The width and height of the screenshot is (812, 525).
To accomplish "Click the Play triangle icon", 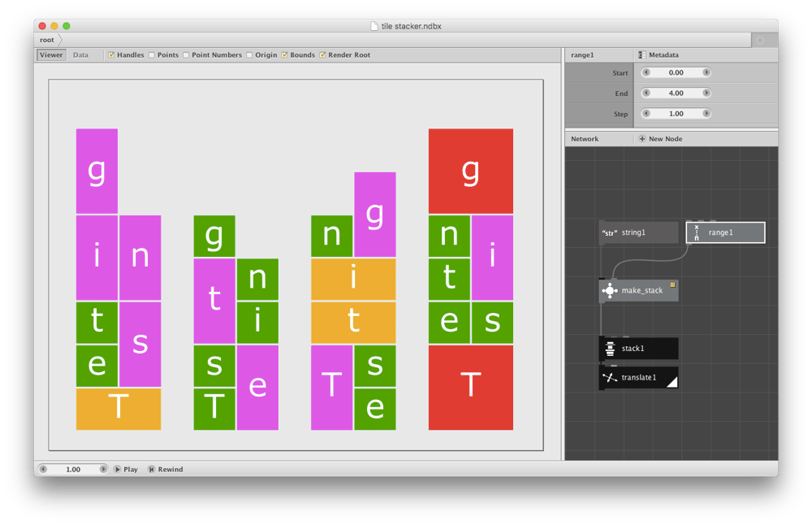I will pos(117,470).
